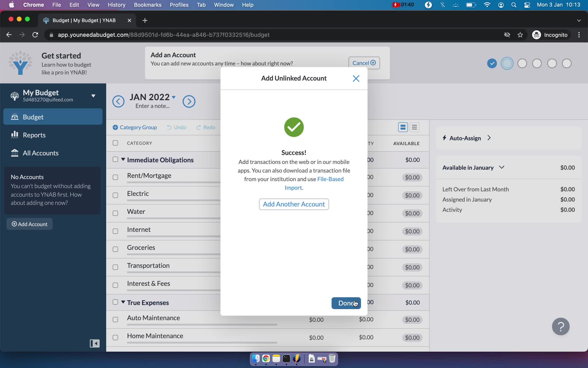Screen dimensions: 588x368
Task: Click the Add Account plus icon
Action: pos(14,224)
